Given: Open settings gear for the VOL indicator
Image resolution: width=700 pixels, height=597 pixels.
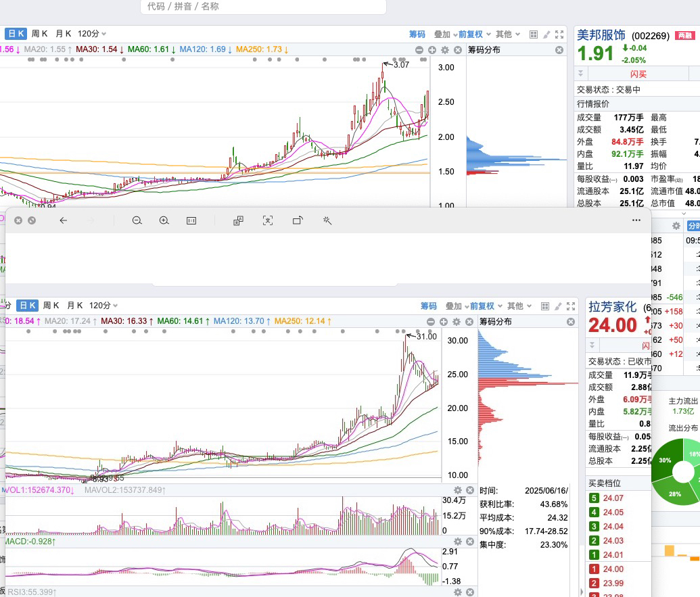Looking at the screenshot, I should 458,490.
